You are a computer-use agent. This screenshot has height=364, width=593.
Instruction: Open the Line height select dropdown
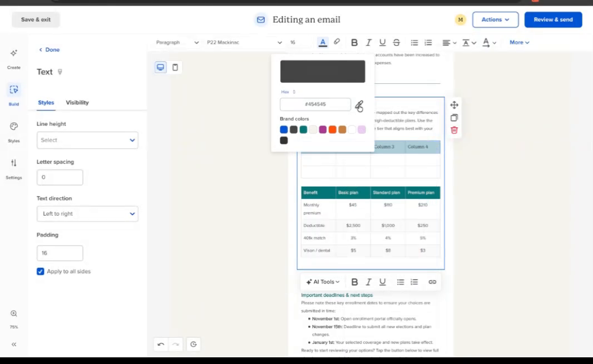(87, 140)
